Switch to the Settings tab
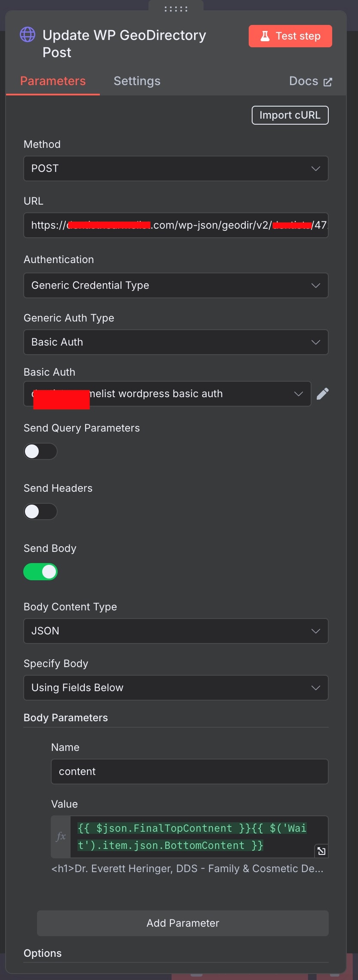Screen dimensions: 358x980 click(x=137, y=81)
